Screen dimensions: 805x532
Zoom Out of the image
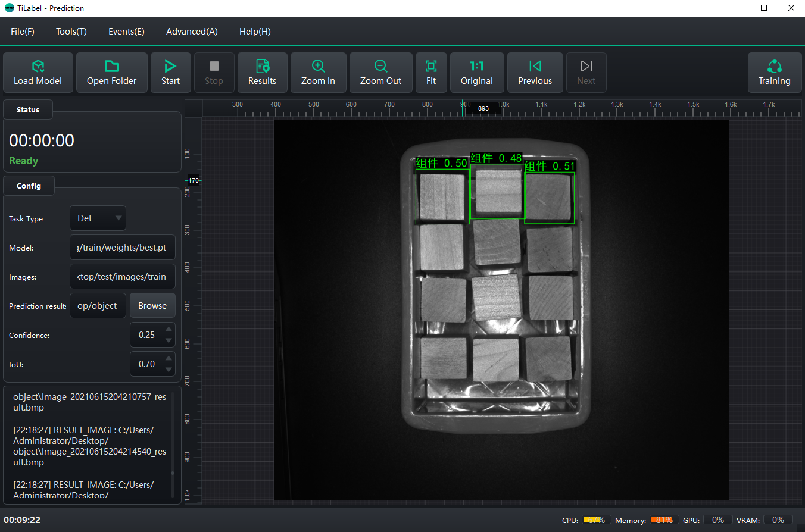pos(380,73)
